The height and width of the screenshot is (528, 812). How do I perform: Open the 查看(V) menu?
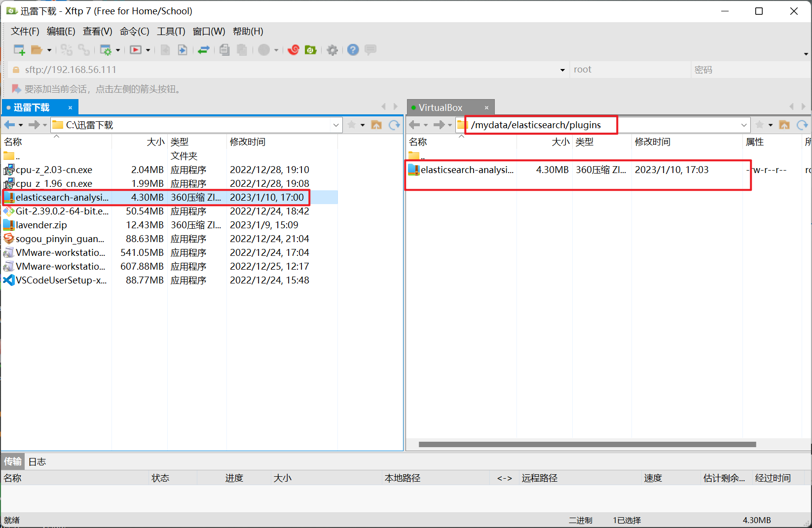coord(97,32)
